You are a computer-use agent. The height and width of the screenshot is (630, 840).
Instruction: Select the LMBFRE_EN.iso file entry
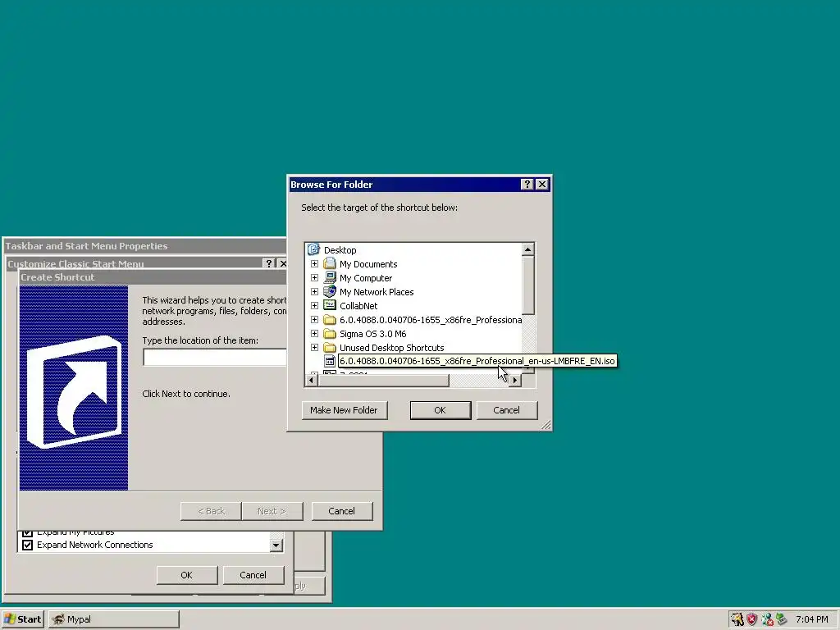tap(477, 361)
